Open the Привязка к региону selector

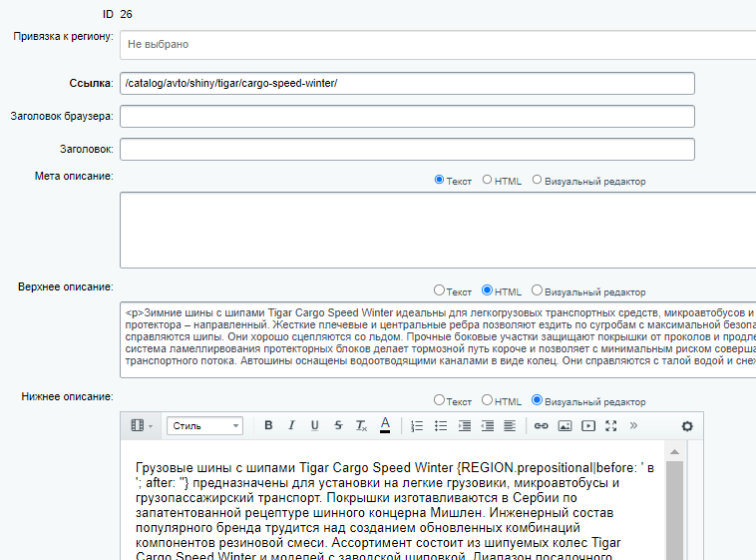tap(439, 45)
